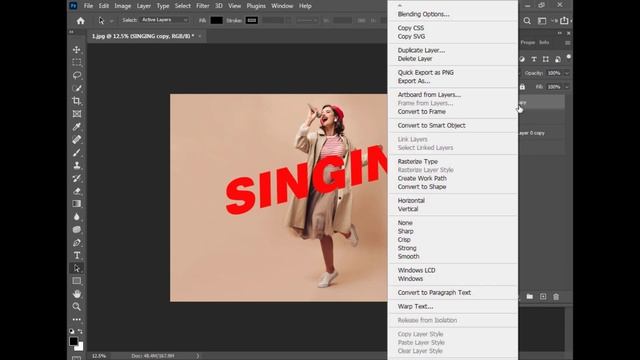Select the Pen tool
This screenshot has width=640, height=360.
[77, 242]
